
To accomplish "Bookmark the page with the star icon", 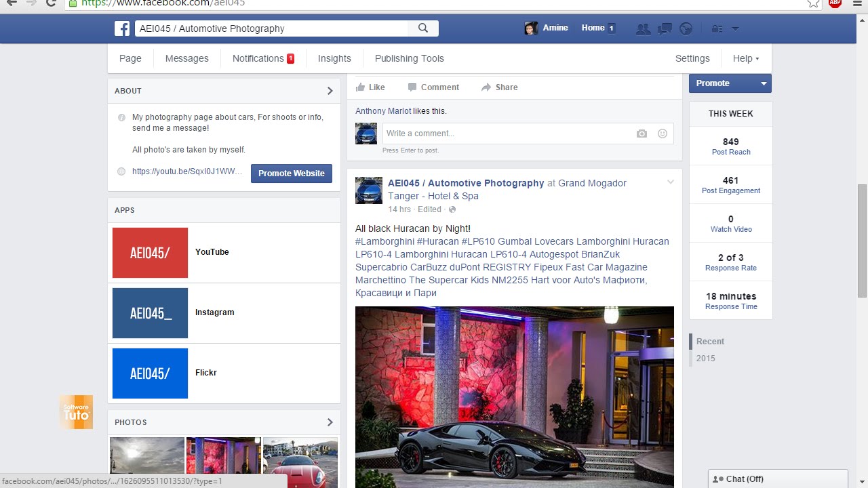I will [813, 3].
